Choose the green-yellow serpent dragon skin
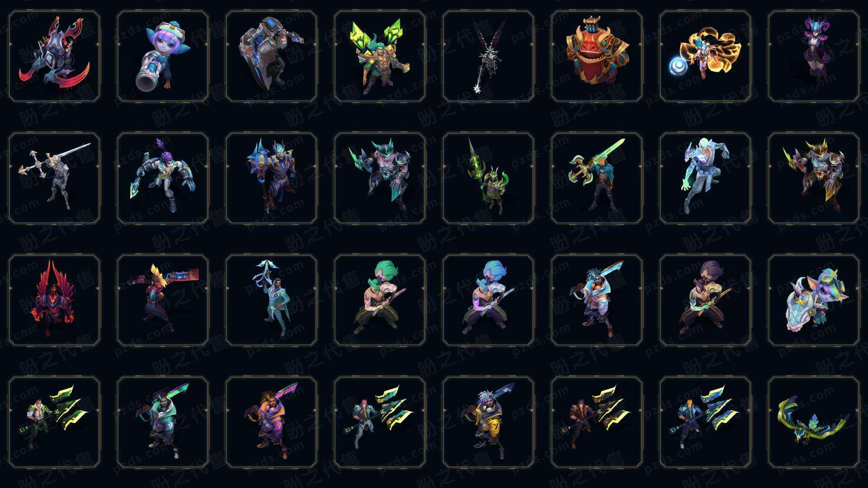The width and height of the screenshot is (868, 488). (x=814, y=422)
